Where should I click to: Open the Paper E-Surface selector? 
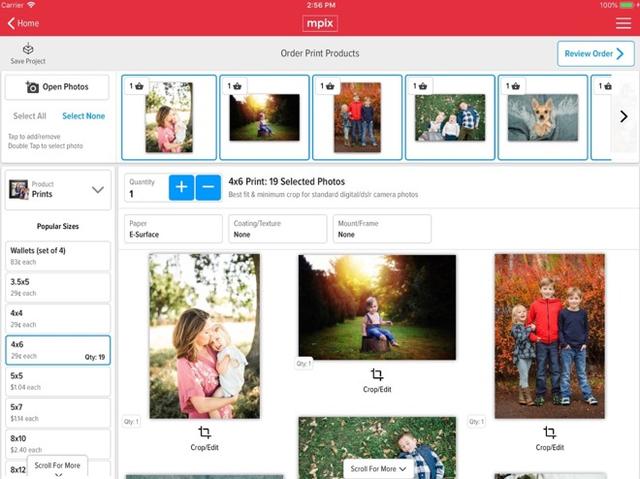pos(173,229)
